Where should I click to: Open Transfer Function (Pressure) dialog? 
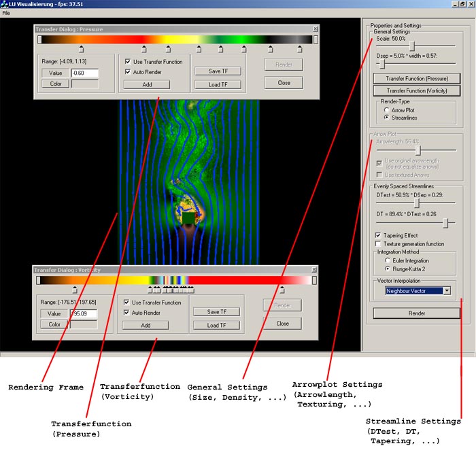click(417, 79)
